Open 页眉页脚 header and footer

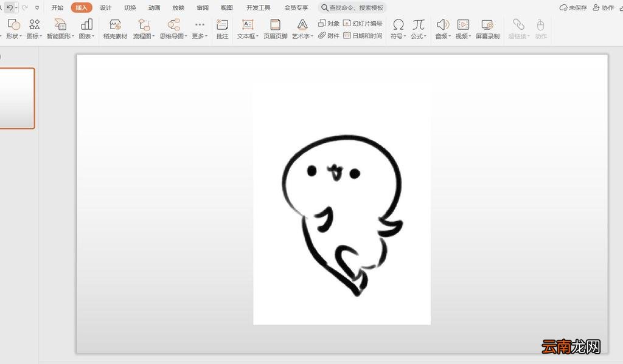(276, 29)
